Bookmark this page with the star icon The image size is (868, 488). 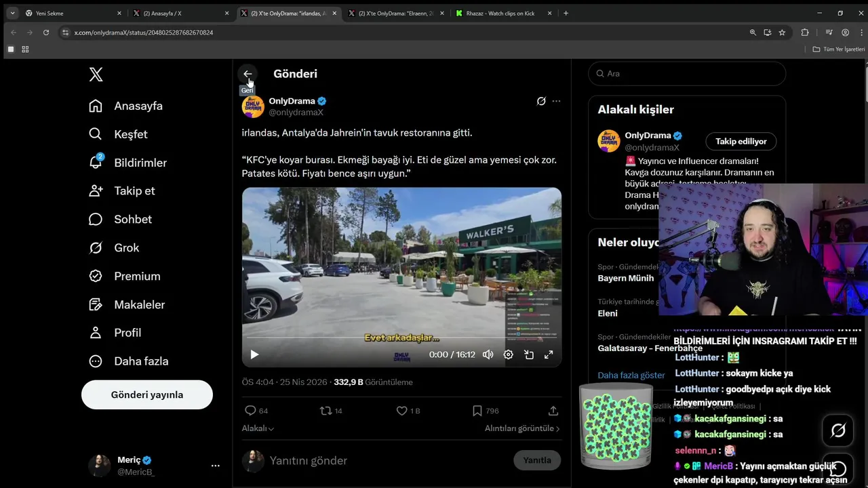coord(782,33)
